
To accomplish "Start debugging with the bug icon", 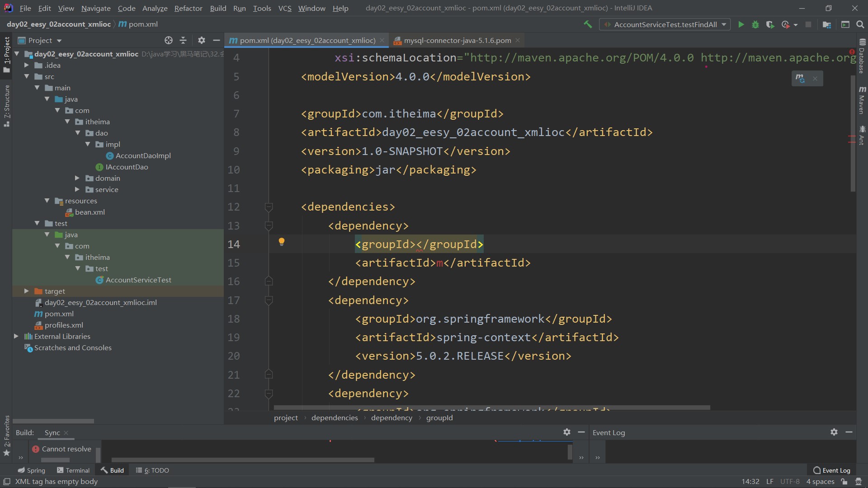I will pos(755,24).
